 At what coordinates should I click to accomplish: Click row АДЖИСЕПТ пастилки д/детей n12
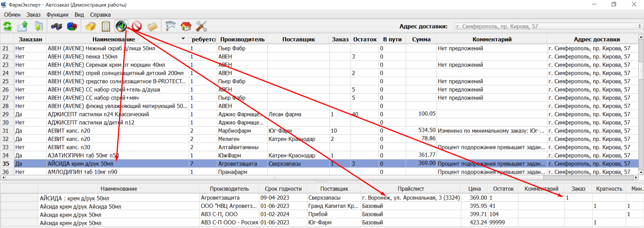319,122
